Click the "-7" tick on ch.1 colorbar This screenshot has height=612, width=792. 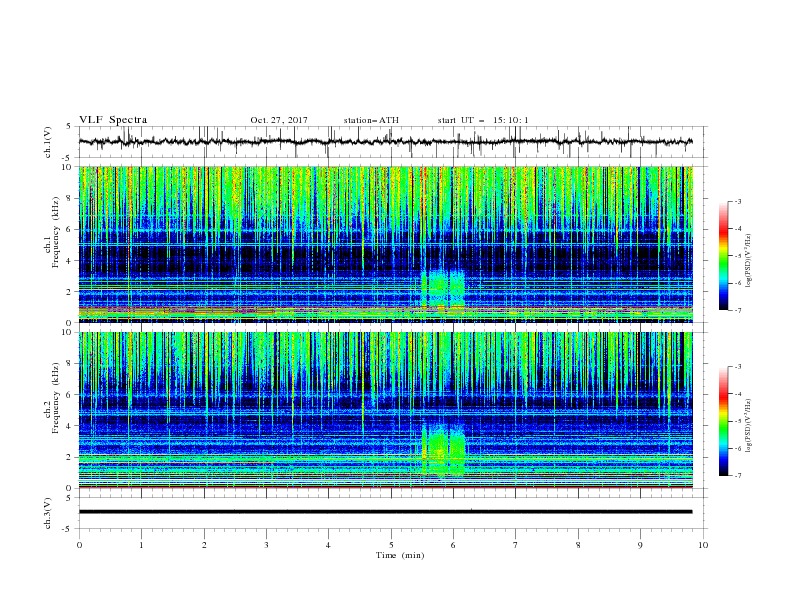pos(737,310)
